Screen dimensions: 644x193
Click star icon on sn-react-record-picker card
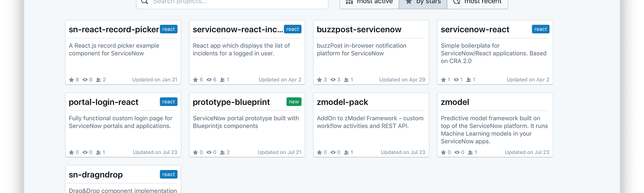71,80
